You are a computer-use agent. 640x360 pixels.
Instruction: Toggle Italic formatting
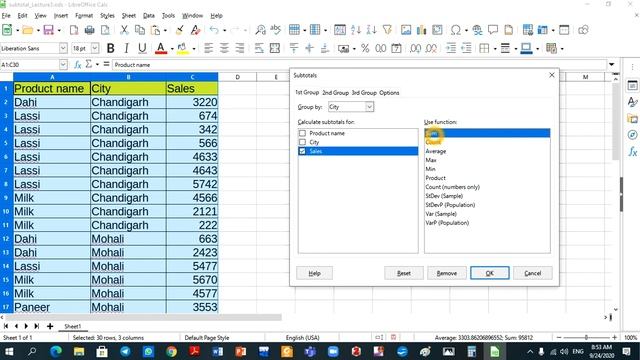(x=126, y=49)
